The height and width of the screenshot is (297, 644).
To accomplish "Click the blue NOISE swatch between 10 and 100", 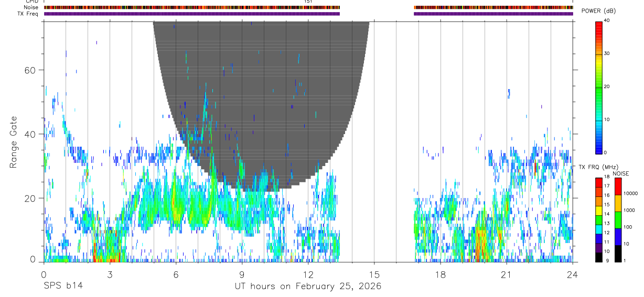I will coord(618,237).
